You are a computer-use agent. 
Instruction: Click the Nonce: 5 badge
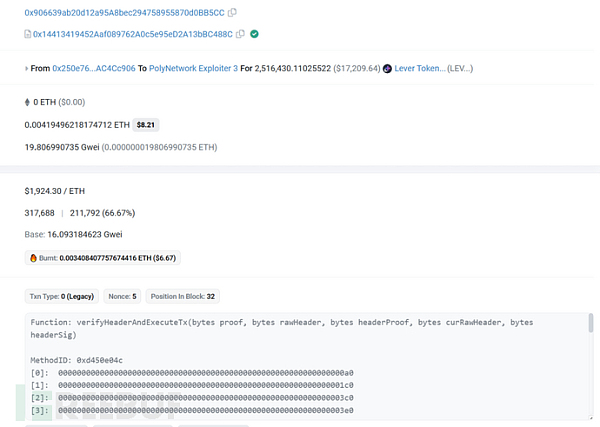tap(124, 296)
